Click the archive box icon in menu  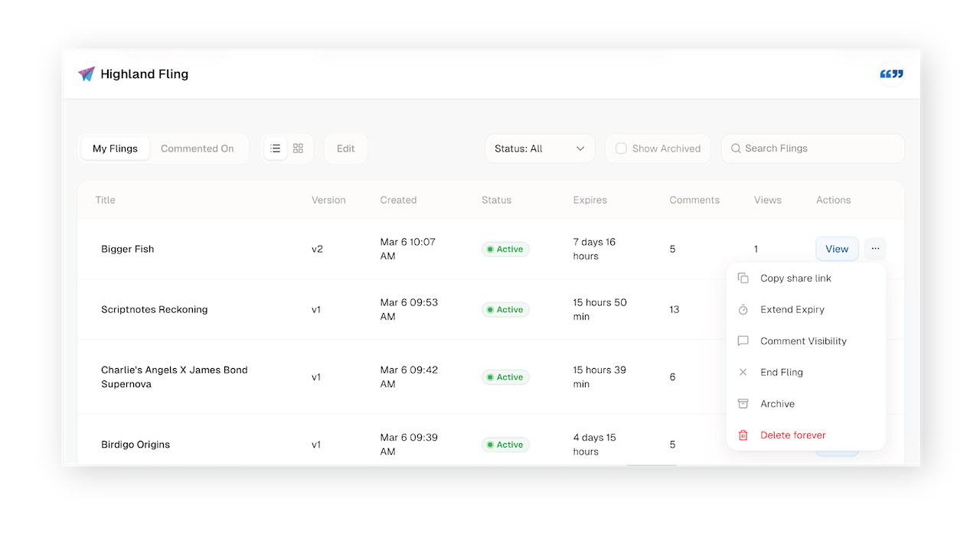[x=743, y=404]
